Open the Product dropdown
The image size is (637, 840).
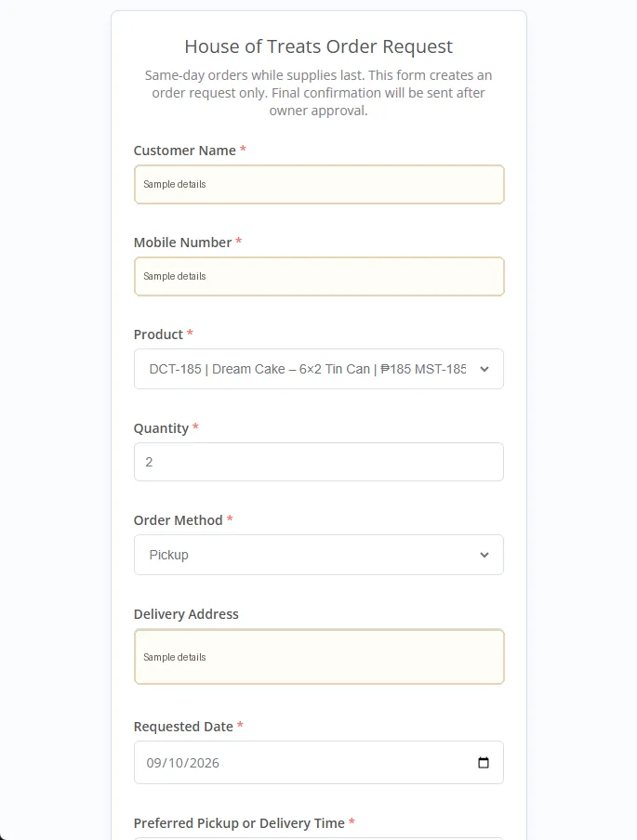pos(319,369)
